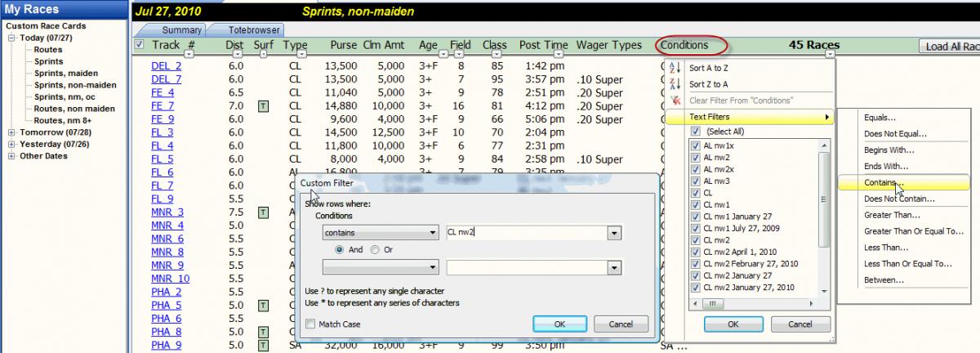Open the Text Filters submenu

pyautogui.click(x=750, y=117)
